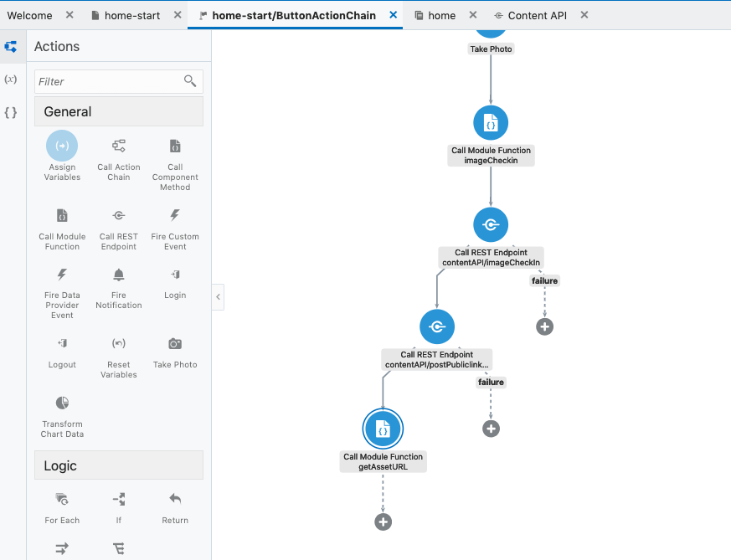
Task: Collapse the Actions palette with arrow handle
Action: (x=218, y=296)
